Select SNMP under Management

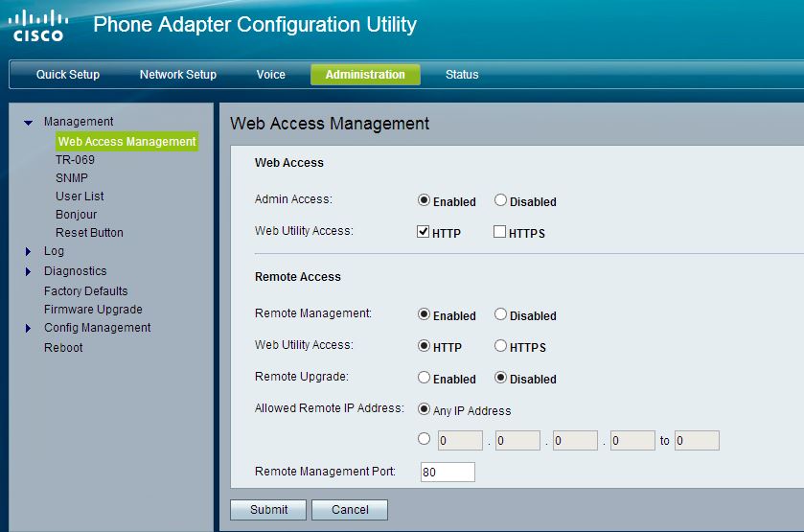(x=72, y=178)
